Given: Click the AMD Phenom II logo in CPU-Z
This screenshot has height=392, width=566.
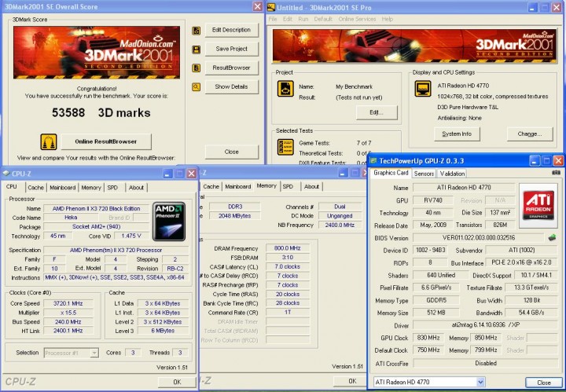Looking at the screenshot, I should [169, 222].
